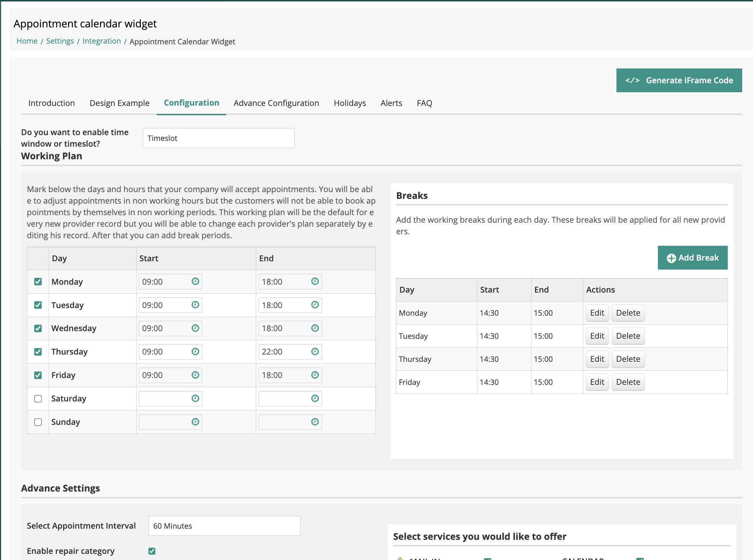753x560 pixels.
Task: Uncheck the Wednesday working day checkbox
Action: click(x=38, y=329)
